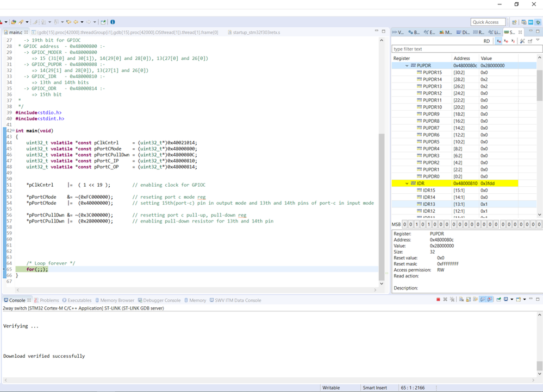Toggle the first bit box after MSB
543x392 pixels.
pos(404,224)
